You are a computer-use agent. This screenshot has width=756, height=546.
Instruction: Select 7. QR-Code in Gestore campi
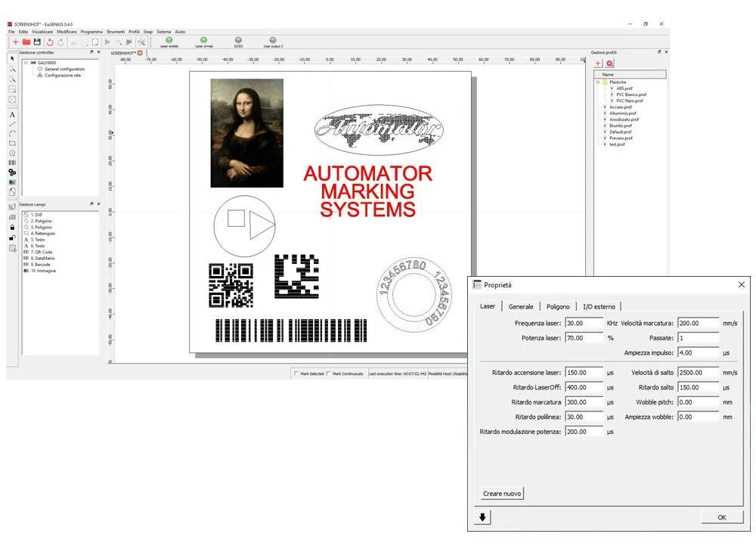42,252
